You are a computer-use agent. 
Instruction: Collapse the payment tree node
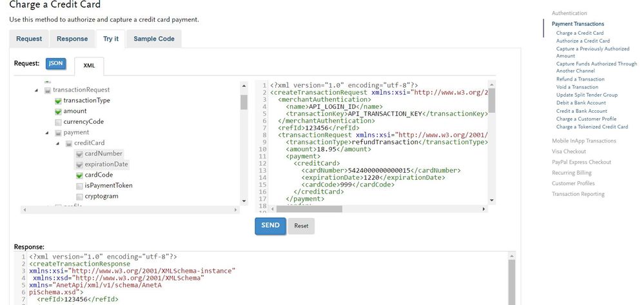(48, 132)
